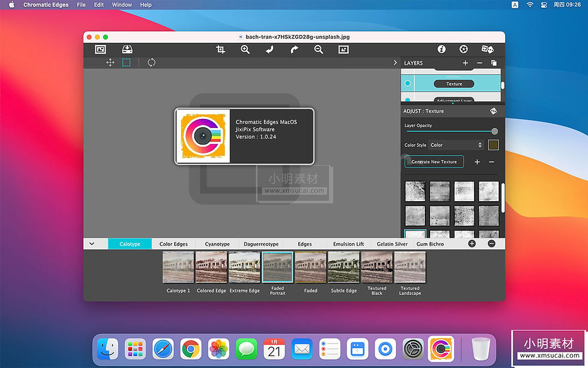
Task: Choose the Subtle Edge preset thumbnail
Action: click(x=343, y=267)
